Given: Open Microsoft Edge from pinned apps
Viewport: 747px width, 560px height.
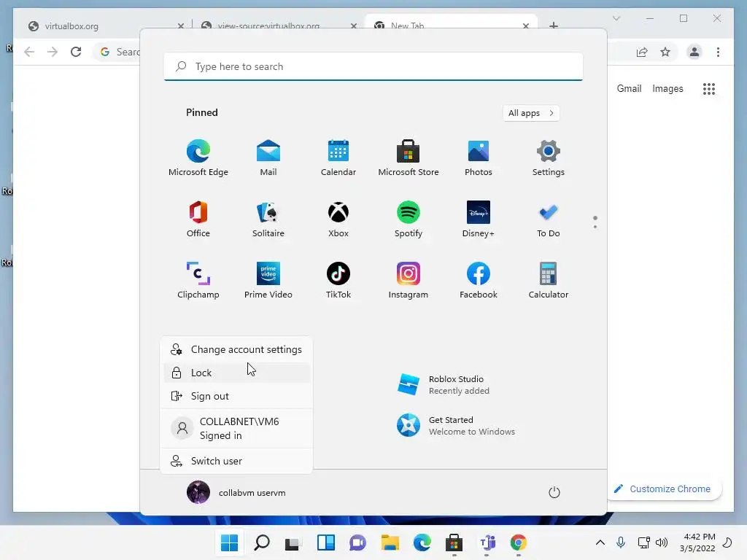Looking at the screenshot, I should tap(198, 158).
